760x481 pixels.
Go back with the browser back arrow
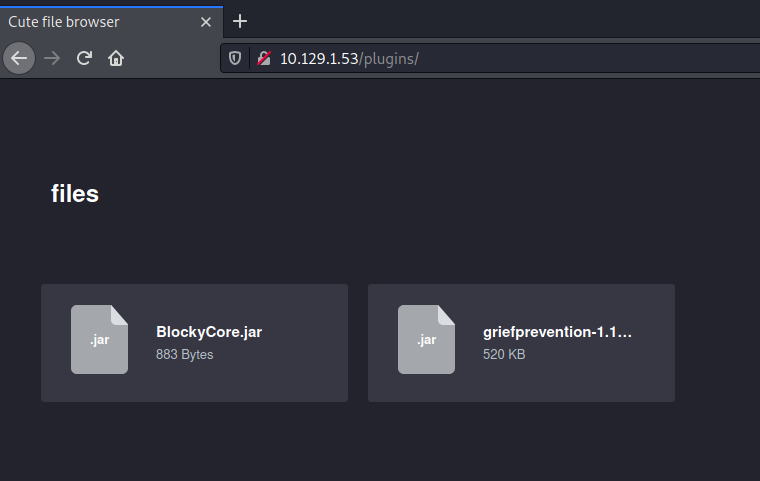(x=19, y=58)
